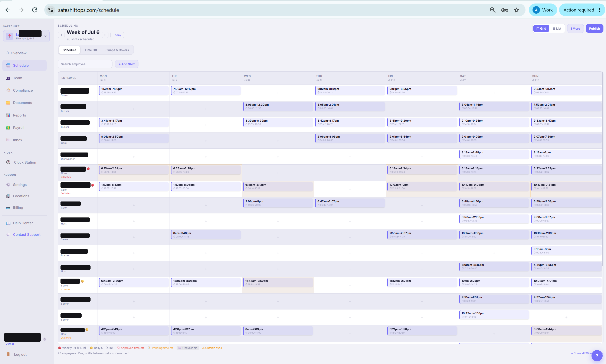Open the Reports chart icon
The width and height of the screenshot is (606, 364).
[8, 115]
